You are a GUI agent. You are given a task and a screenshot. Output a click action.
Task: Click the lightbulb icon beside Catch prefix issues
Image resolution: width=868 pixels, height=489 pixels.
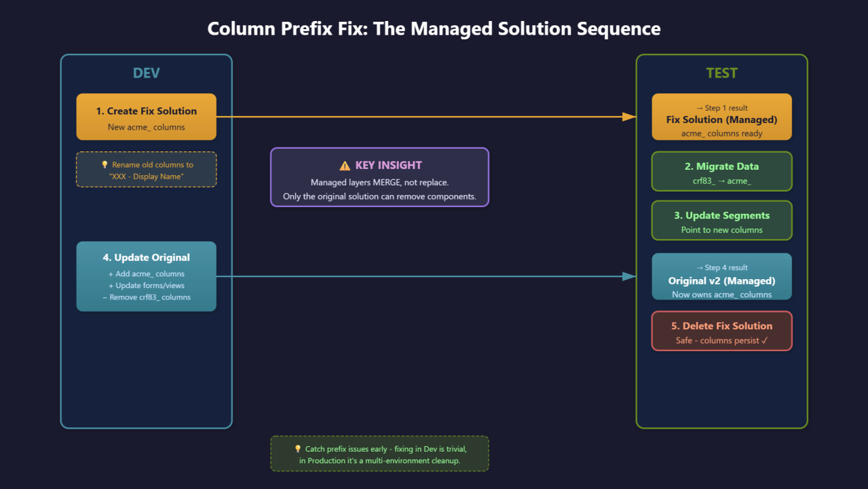click(297, 449)
